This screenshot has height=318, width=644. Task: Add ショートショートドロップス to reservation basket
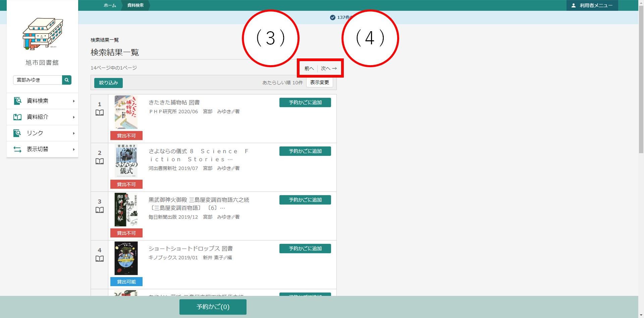305,248
